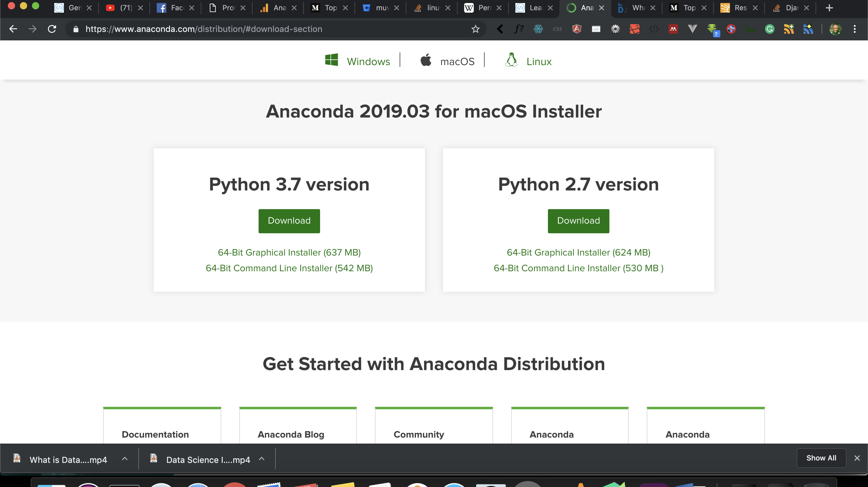This screenshot has width=868, height=487.
Task: Select the macOS installer tab
Action: [447, 61]
